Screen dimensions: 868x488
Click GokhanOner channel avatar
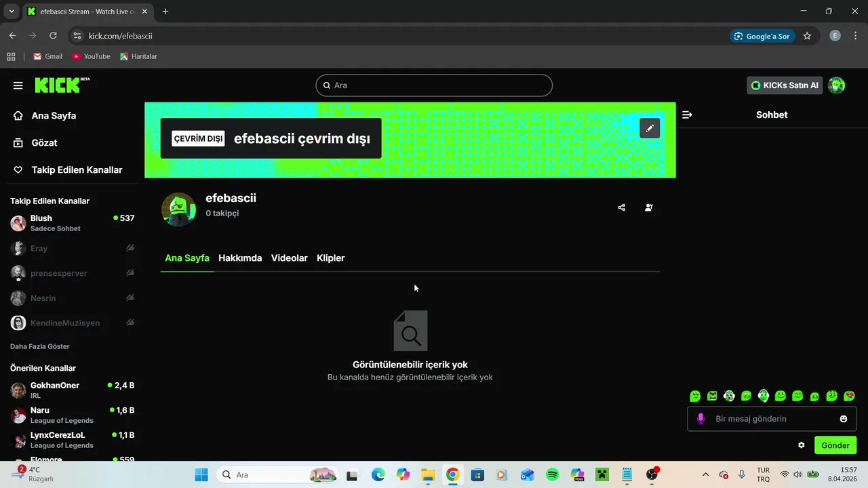[18, 390]
